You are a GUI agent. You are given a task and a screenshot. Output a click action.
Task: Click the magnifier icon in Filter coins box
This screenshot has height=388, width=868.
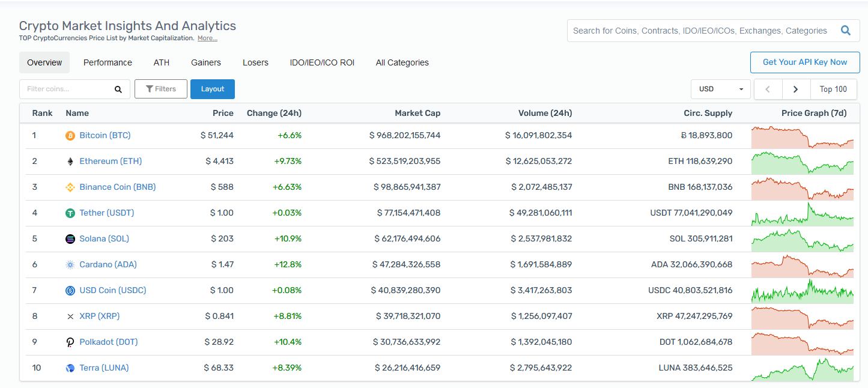[x=118, y=89]
